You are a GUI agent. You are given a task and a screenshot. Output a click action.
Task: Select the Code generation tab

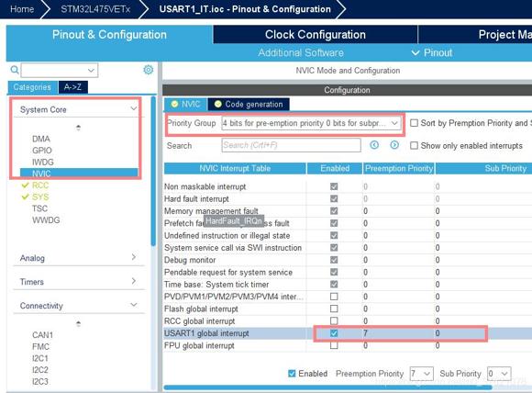249,105
